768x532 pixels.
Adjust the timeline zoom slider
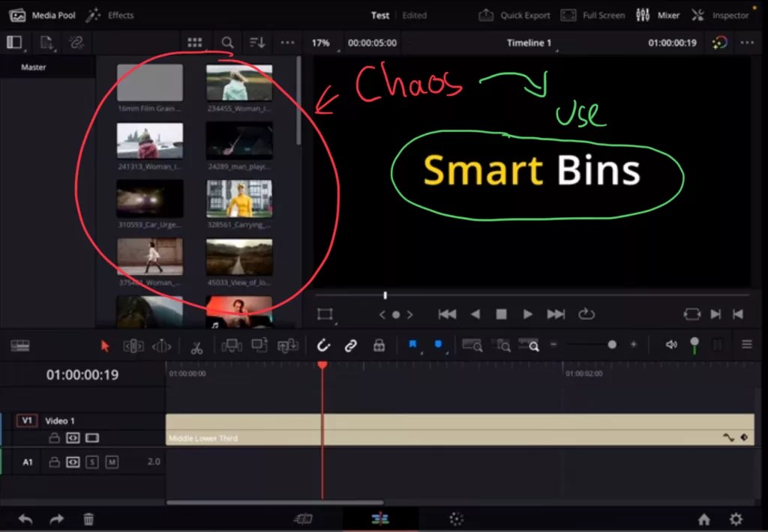(x=612, y=345)
